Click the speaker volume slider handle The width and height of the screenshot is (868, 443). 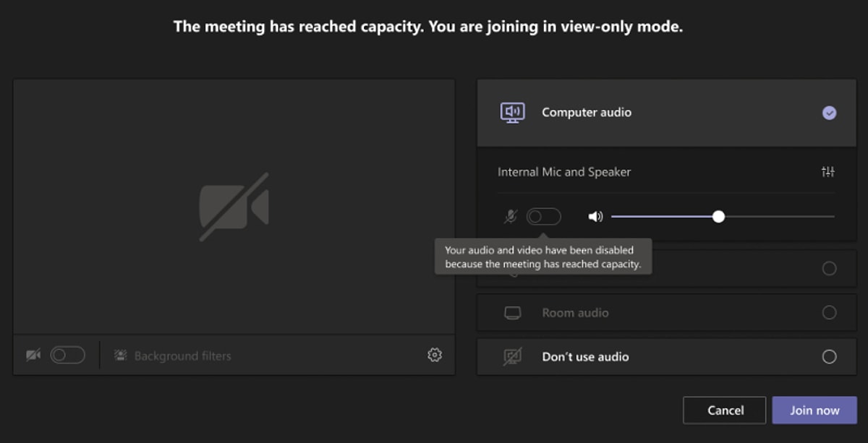click(x=718, y=216)
